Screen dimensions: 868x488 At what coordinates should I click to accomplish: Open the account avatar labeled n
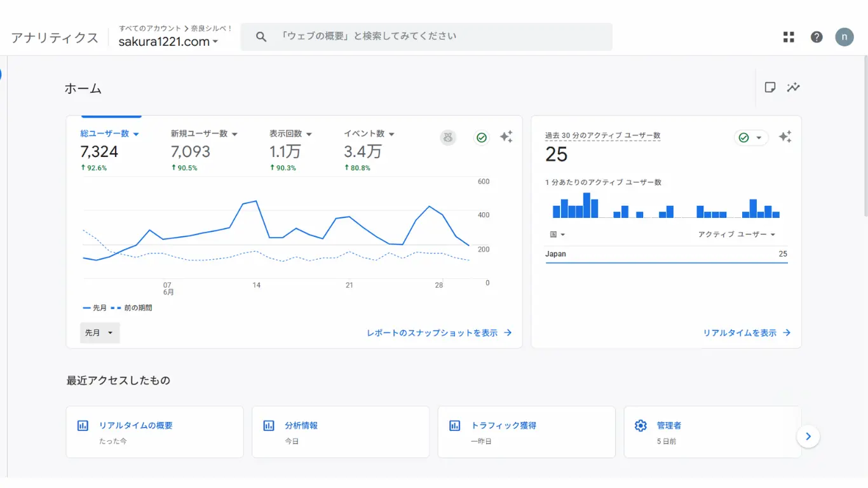844,37
